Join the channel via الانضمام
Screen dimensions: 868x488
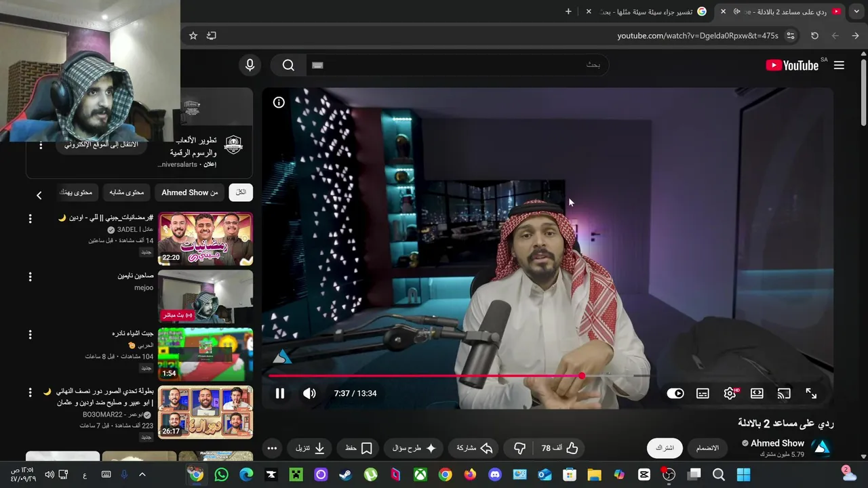point(707,448)
